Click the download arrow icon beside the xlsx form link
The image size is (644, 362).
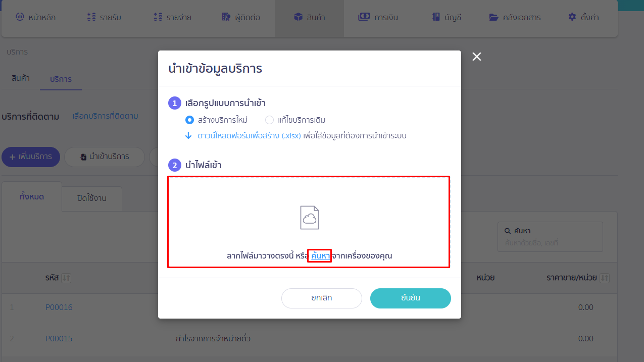coord(188,136)
